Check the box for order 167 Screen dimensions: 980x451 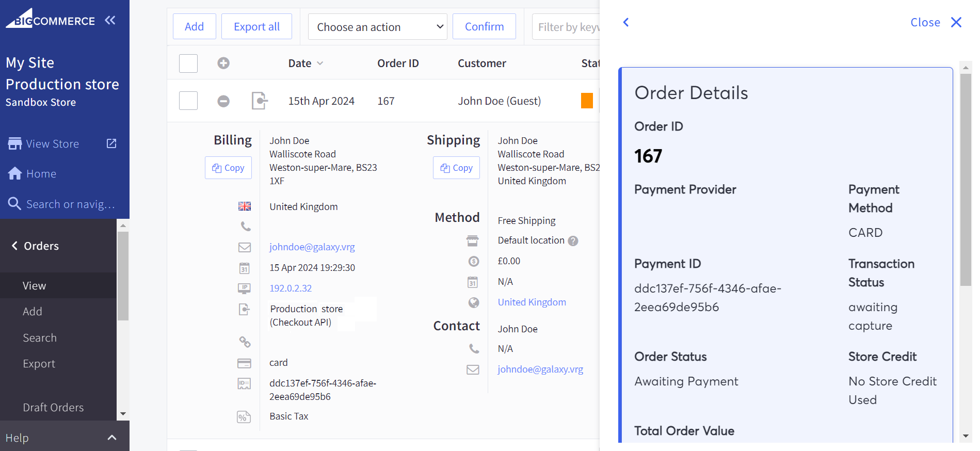tap(188, 101)
